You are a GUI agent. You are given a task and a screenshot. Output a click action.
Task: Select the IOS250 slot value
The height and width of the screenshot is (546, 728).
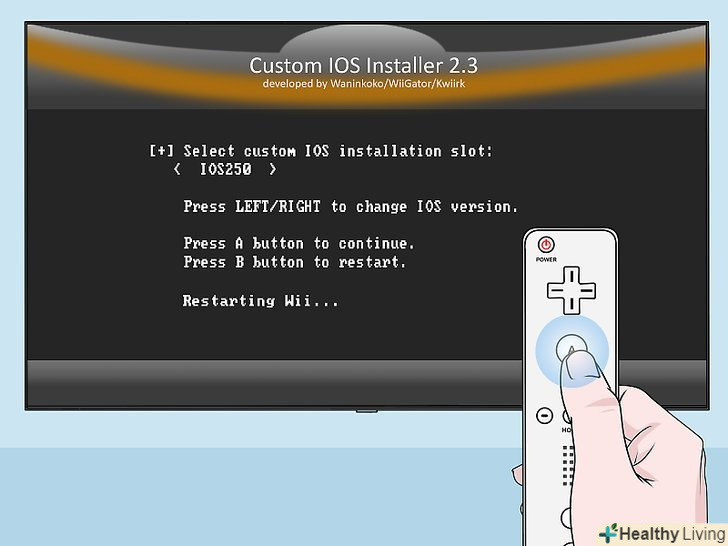(226, 169)
